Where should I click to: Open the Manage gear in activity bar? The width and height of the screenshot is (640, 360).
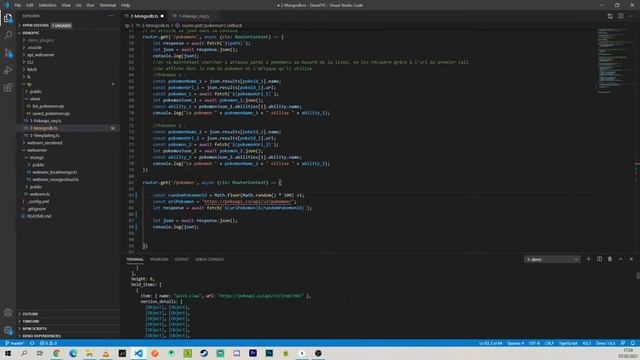click(x=8, y=330)
